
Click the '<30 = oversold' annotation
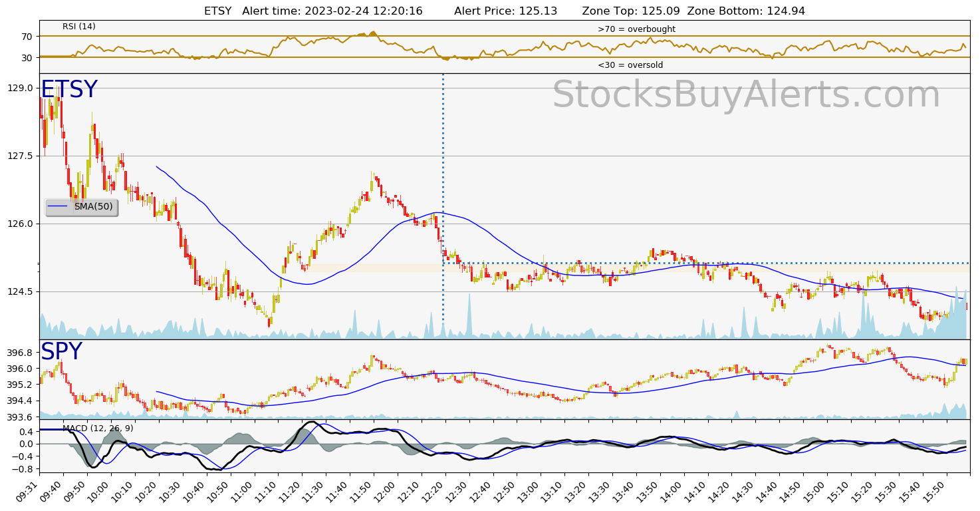[x=630, y=65]
